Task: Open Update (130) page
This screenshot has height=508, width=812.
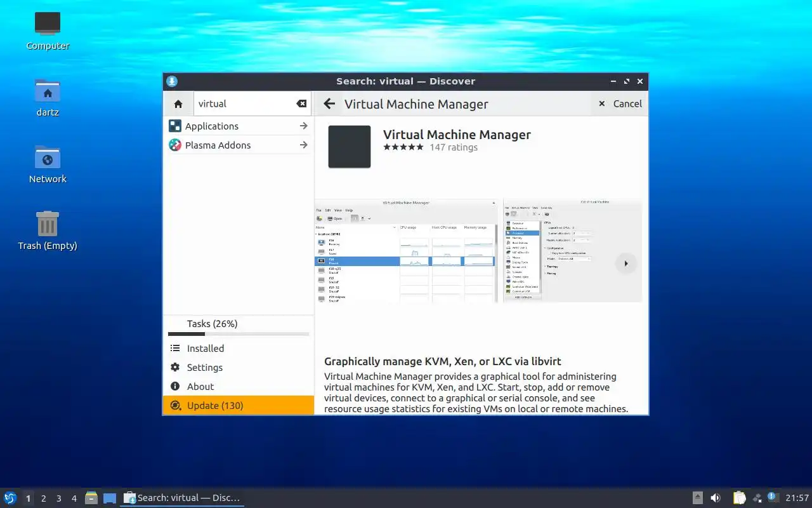Action: [239, 405]
